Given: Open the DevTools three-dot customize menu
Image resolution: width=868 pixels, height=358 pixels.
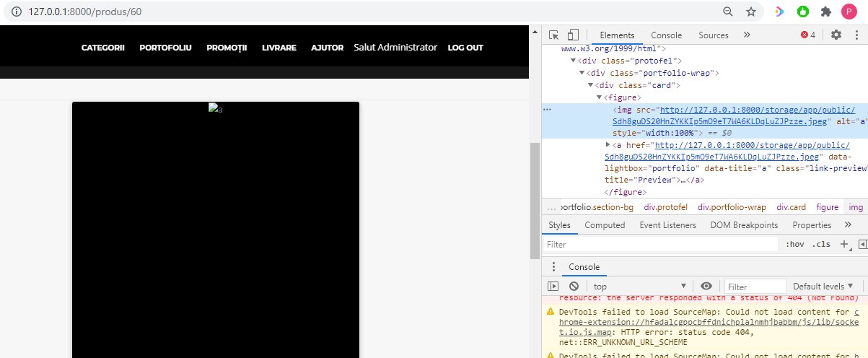Looking at the screenshot, I should [856, 35].
